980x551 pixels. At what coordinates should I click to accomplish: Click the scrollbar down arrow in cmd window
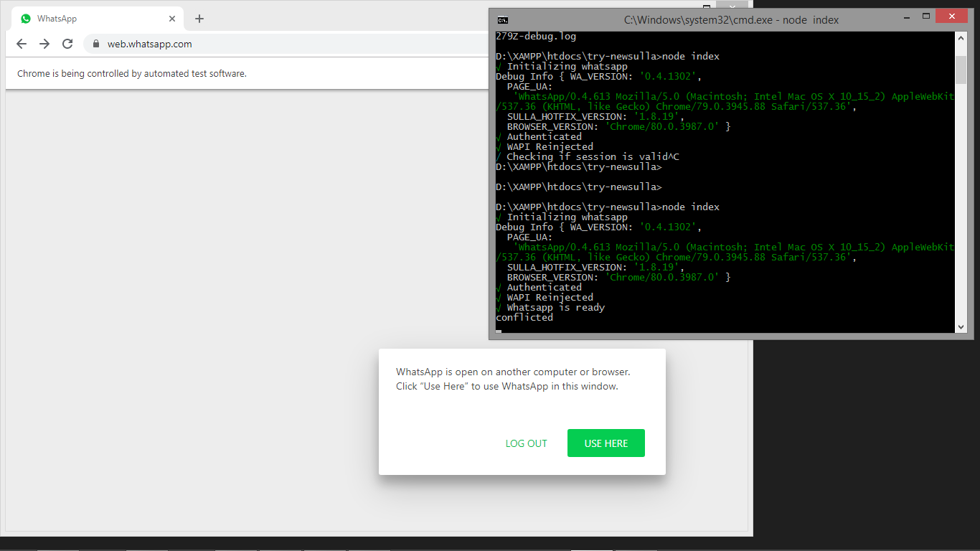[x=961, y=326]
